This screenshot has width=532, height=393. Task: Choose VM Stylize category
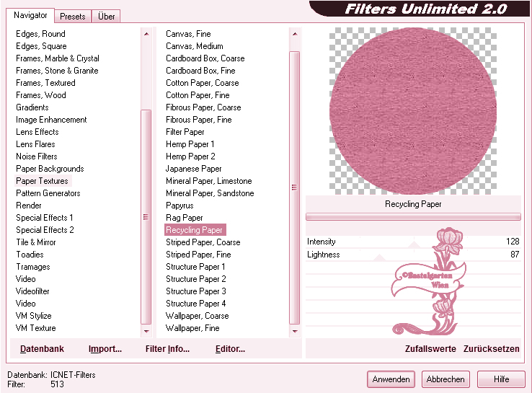click(34, 316)
